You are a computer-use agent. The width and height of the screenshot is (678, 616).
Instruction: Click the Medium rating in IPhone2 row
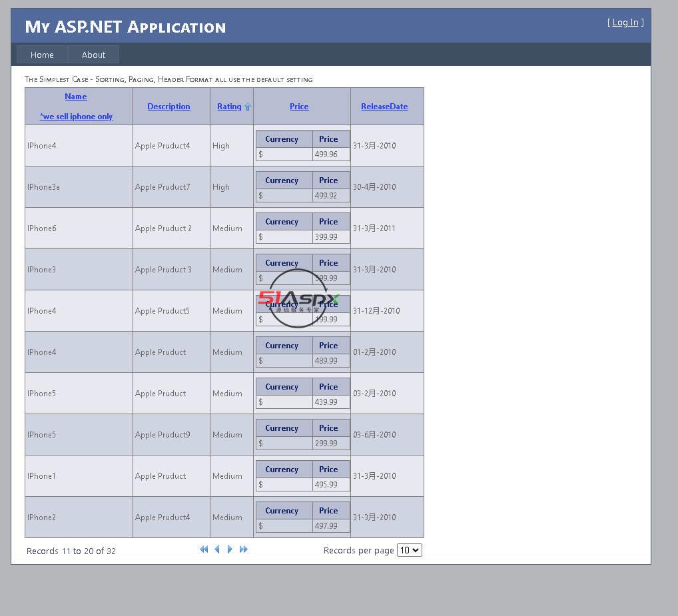[x=227, y=517]
